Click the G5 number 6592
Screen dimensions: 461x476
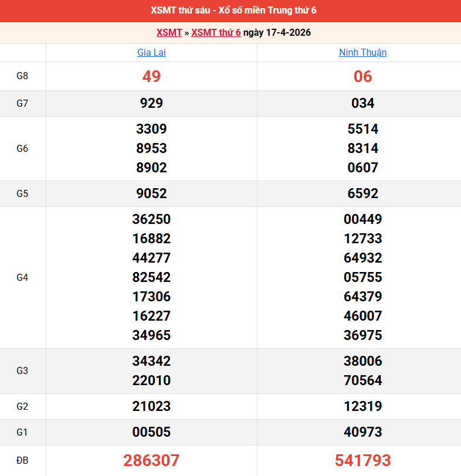[x=362, y=193]
